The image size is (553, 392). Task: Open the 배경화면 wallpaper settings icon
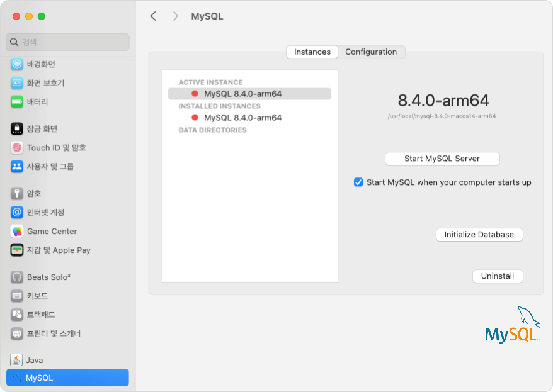tap(17, 64)
